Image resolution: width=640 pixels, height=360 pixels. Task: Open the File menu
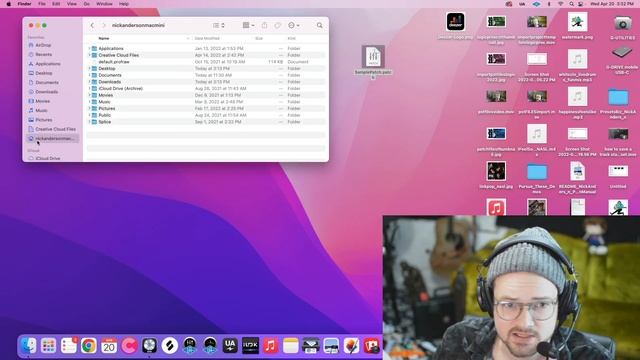click(x=42, y=4)
